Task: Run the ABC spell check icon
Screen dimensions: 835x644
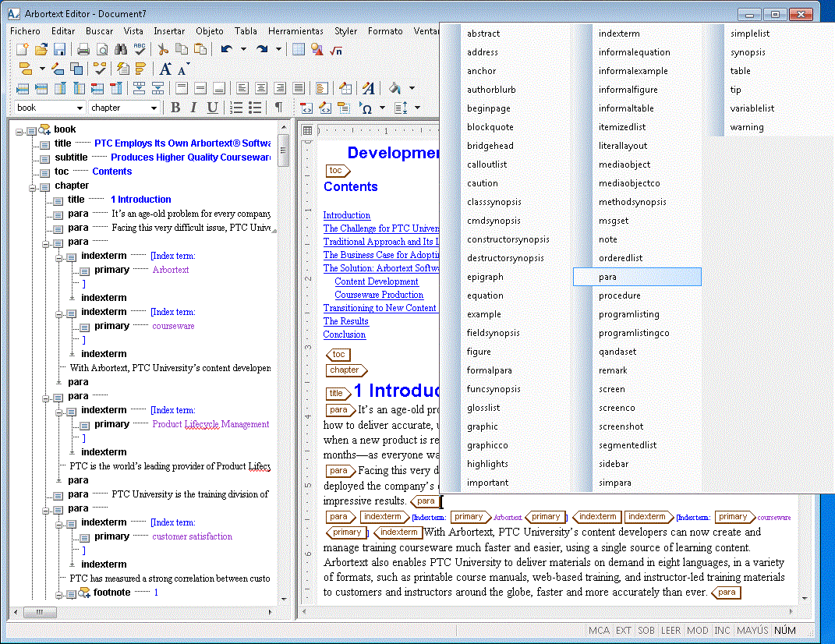Action: 140,50
